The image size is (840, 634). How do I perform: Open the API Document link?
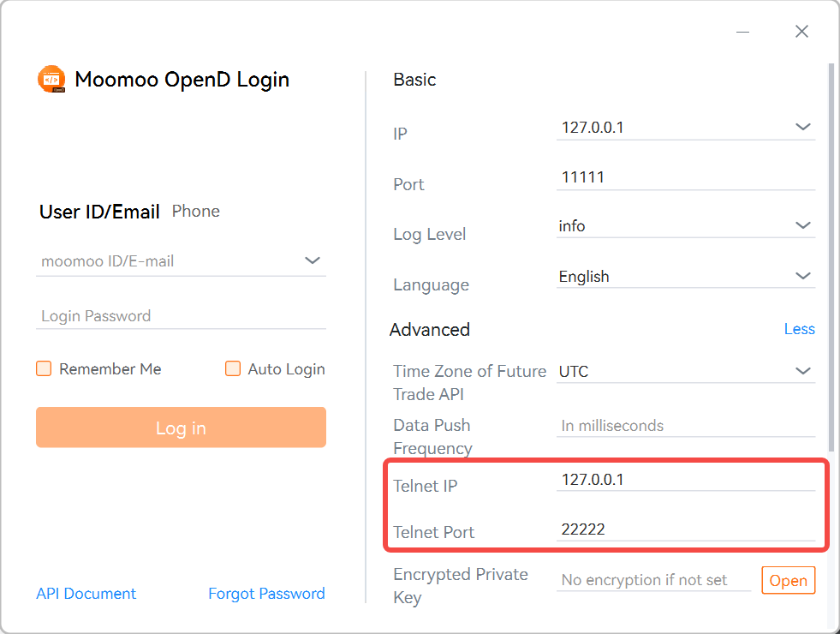click(x=86, y=594)
